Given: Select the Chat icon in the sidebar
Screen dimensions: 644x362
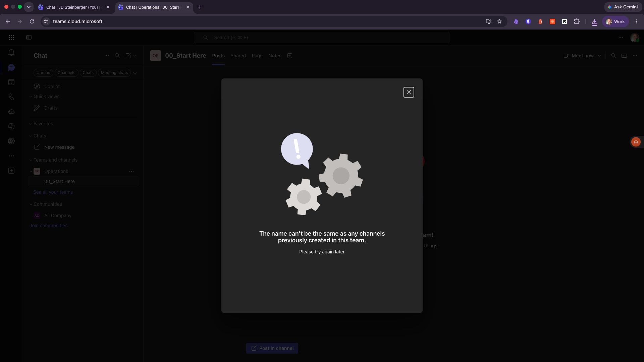Looking at the screenshot, I should coord(11,67).
